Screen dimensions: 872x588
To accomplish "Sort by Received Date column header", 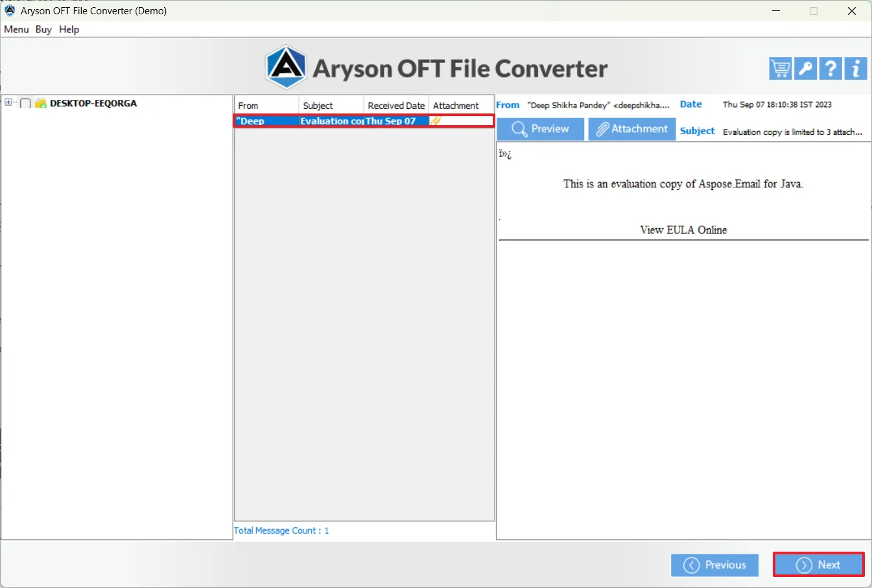I will pyautogui.click(x=395, y=106).
